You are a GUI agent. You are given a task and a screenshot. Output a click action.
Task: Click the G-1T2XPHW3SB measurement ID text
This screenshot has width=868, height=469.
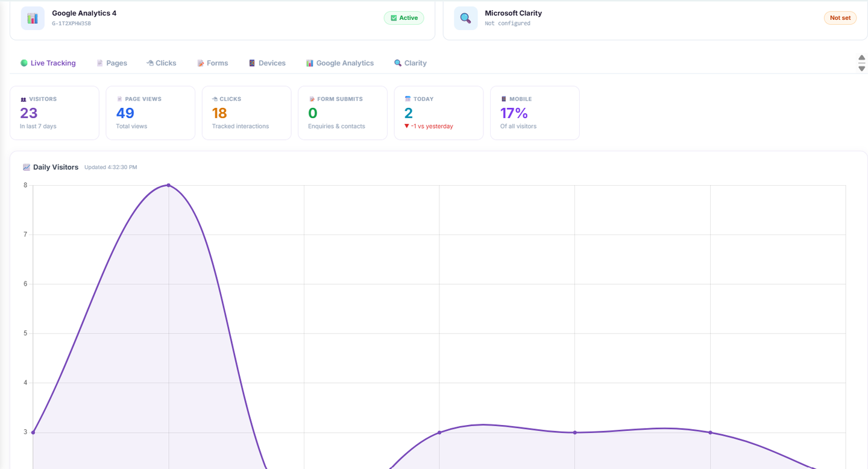click(x=71, y=24)
